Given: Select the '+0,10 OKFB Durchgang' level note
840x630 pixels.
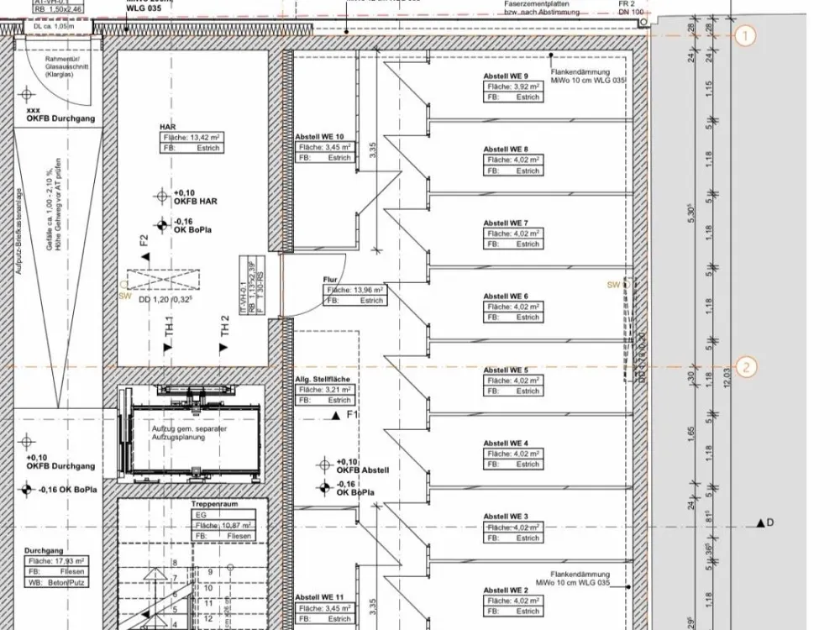Looking at the screenshot, I should [60, 462].
